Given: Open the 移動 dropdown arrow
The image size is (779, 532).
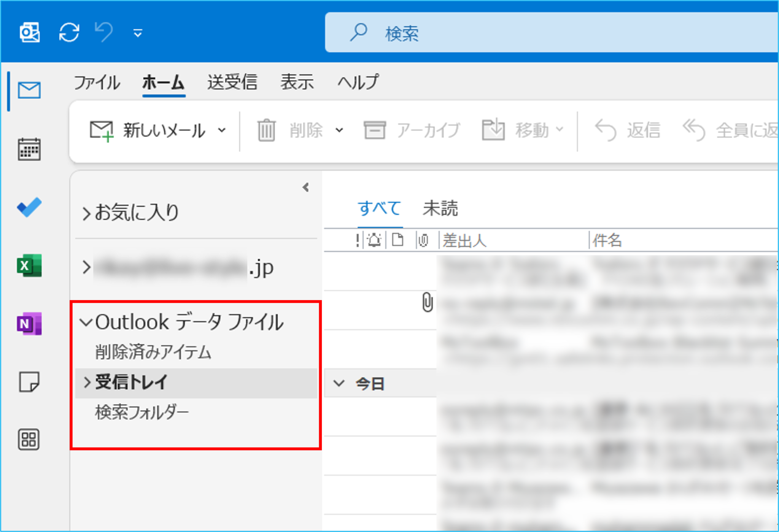Looking at the screenshot, I should point(560,130).
